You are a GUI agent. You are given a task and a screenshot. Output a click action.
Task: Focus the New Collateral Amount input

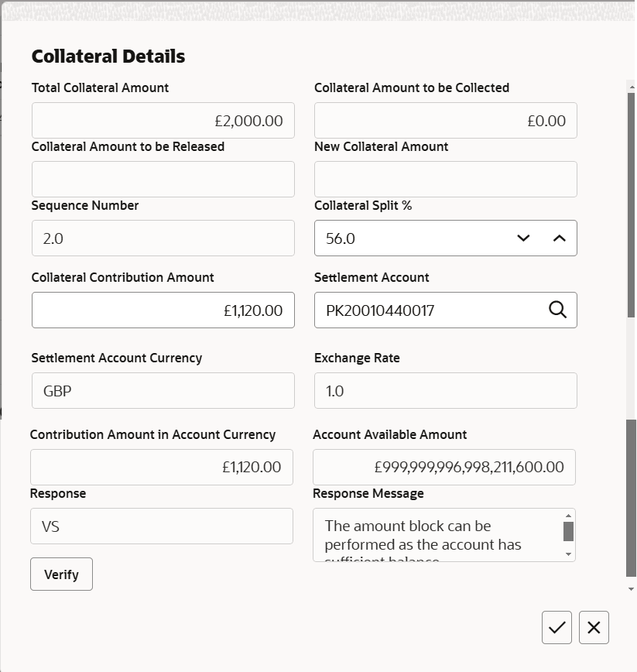445,179
